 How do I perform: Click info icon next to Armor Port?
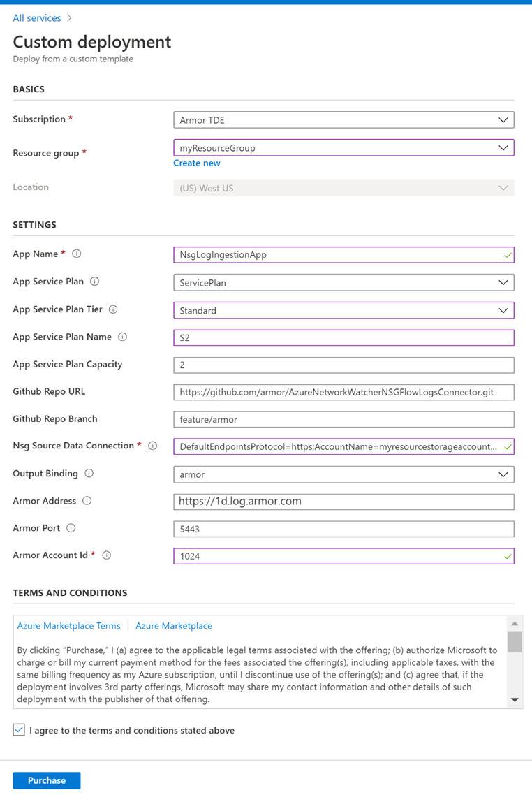coord(71,528)
